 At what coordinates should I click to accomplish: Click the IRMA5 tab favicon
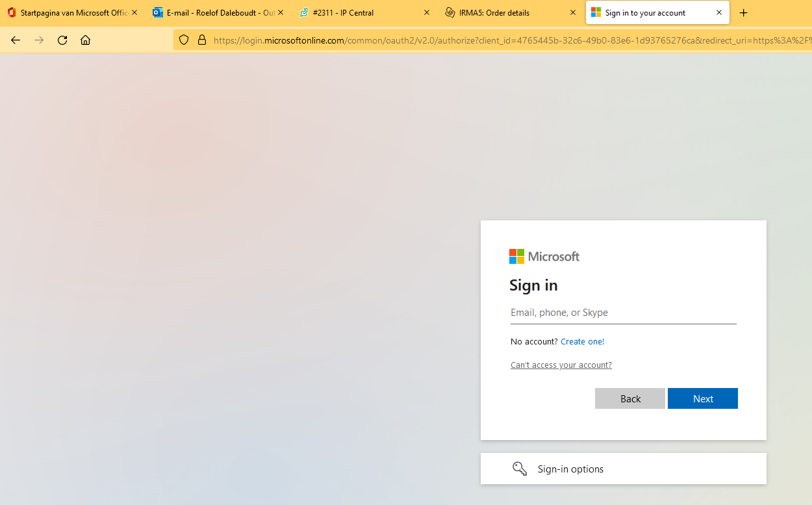[450, 12]
